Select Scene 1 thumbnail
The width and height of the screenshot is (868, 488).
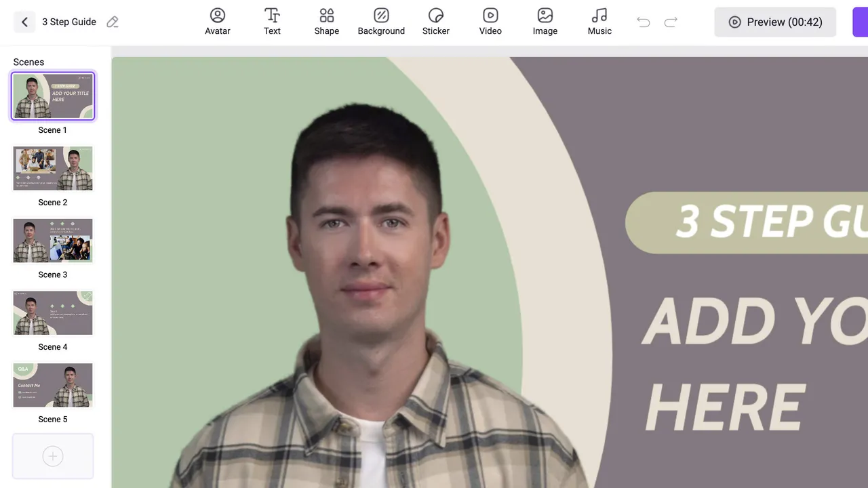(x=53, y=96)
